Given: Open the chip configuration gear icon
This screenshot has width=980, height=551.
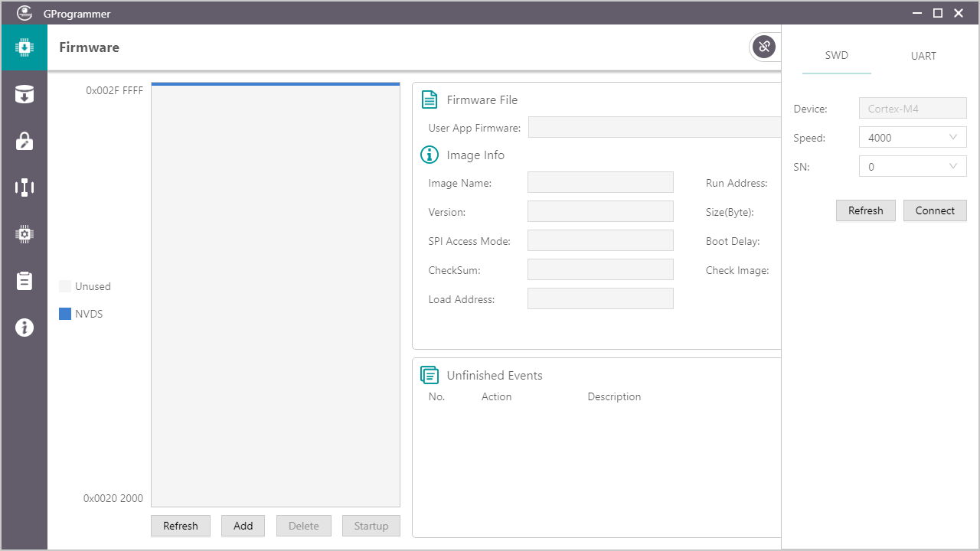Looking at the screenshot, I should coord(24,234).
